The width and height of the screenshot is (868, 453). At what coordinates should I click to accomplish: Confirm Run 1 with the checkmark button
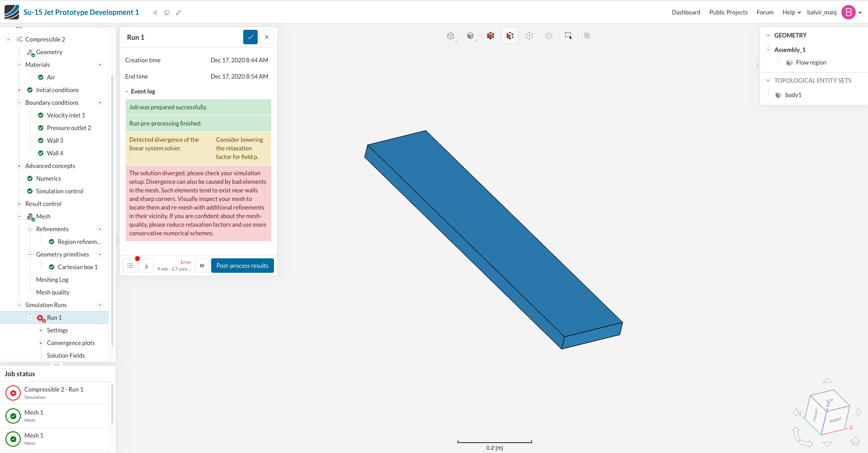250,37
